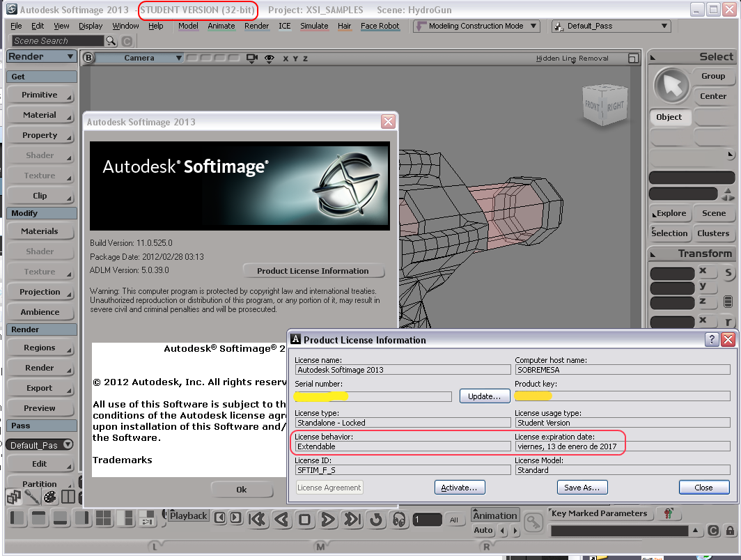
Task: Toggle right panel layout icon
Action: pyautogui.click(x=81, y=518)
